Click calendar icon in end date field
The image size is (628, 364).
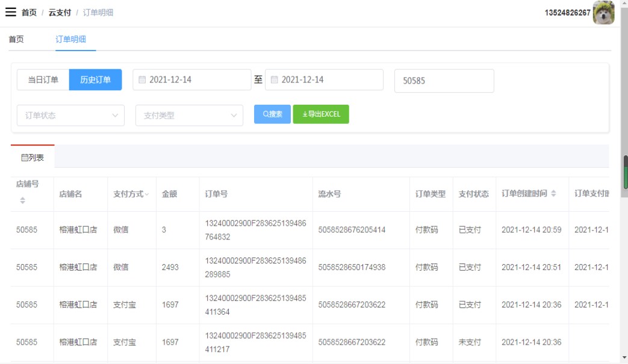coord(274,79)
